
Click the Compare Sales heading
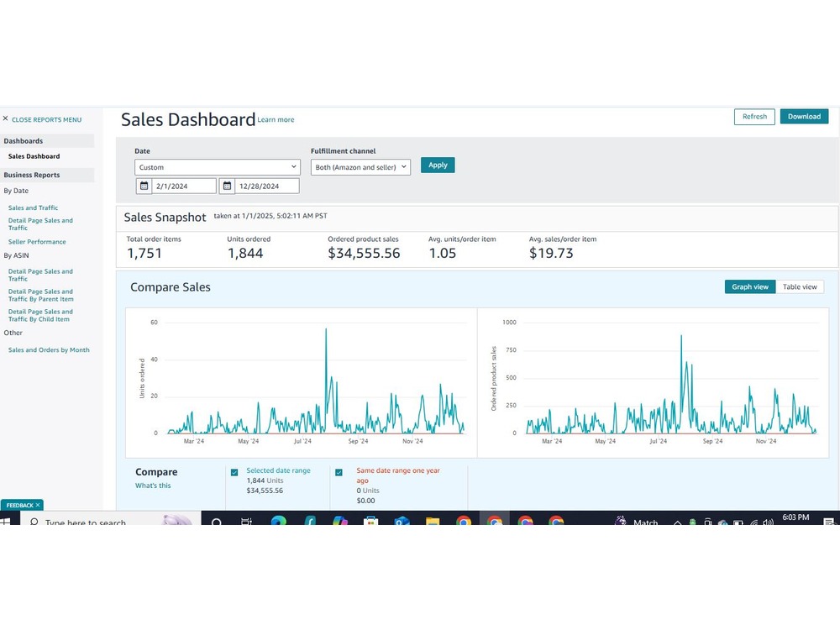point(171,287)
